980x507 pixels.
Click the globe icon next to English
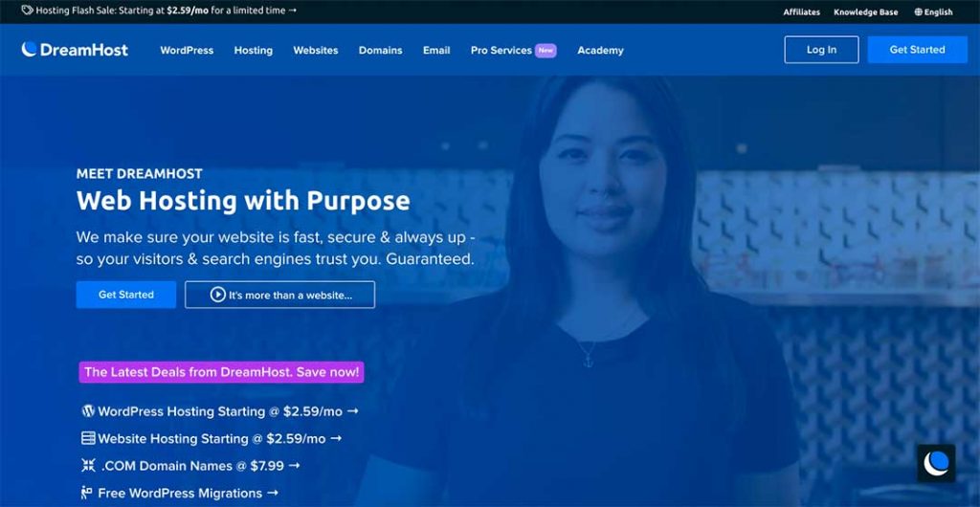(918, 11)
